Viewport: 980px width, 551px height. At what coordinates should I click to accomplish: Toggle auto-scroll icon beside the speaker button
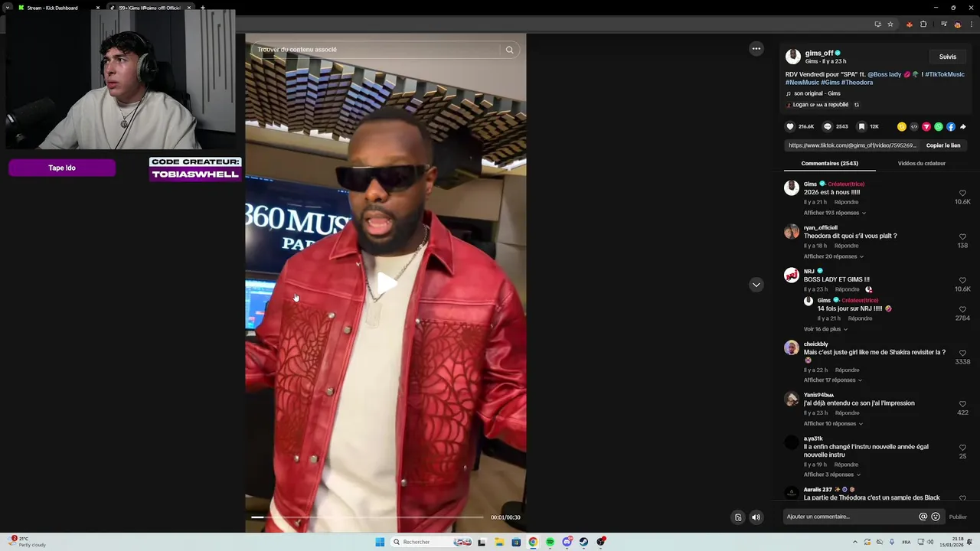point(738,517)
